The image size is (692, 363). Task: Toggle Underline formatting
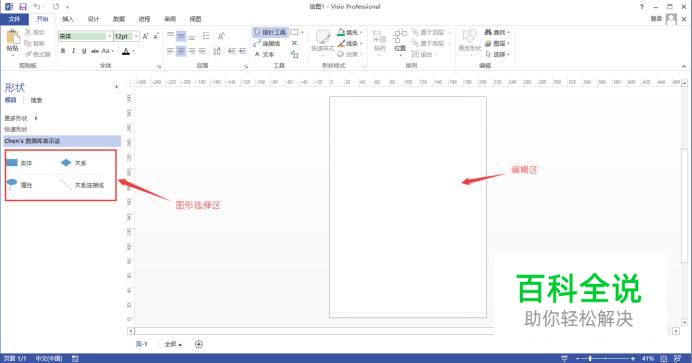[84, 51]
